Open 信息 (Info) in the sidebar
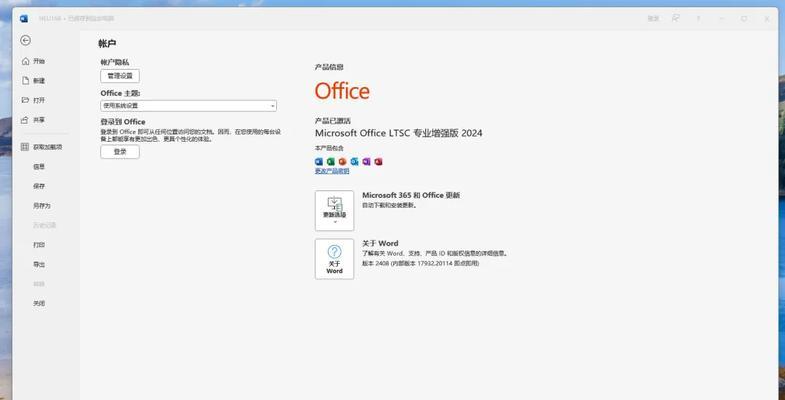 coord(39,167)
